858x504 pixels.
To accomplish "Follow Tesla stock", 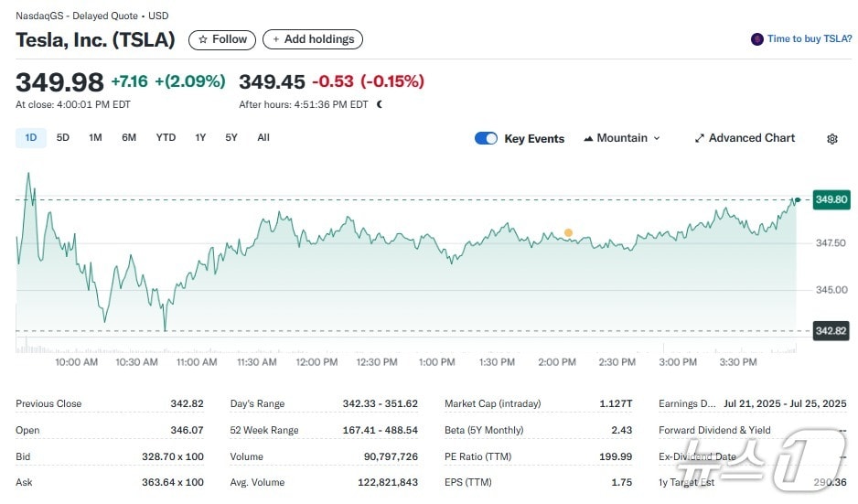I will 222,39.
